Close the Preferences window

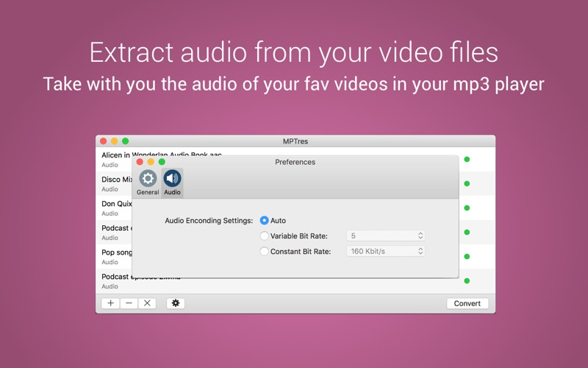140,162
